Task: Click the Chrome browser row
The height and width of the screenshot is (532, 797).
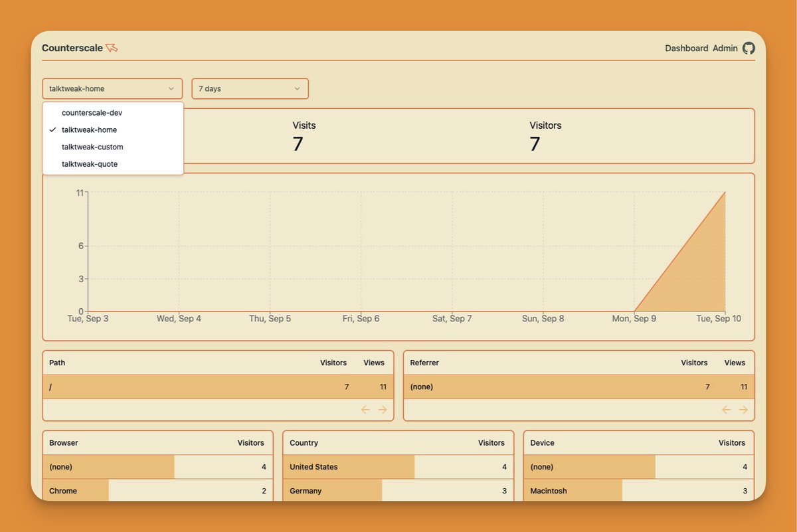Action: point(157,491)
